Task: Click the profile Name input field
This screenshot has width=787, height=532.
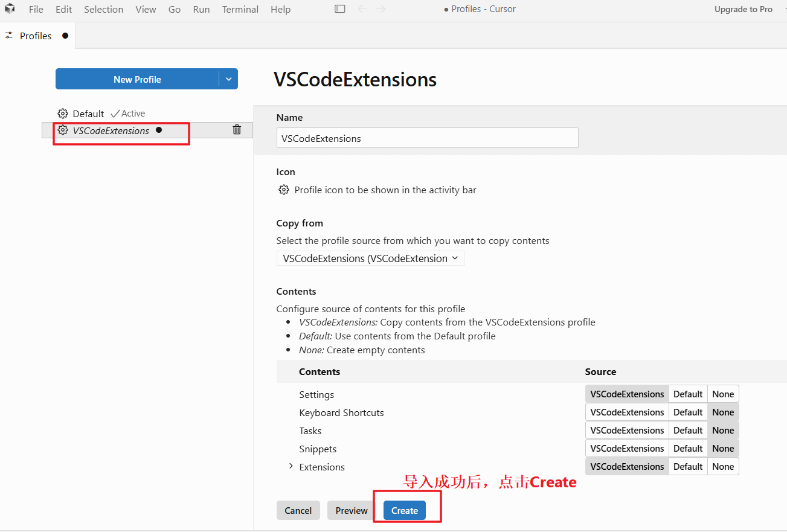Action: (x=428, y=138)
